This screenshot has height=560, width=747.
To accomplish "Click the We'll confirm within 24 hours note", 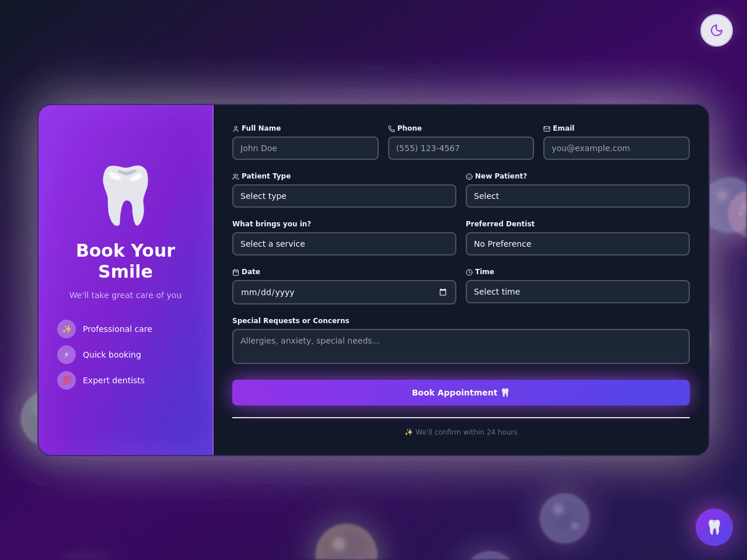I will pos(461,432).
